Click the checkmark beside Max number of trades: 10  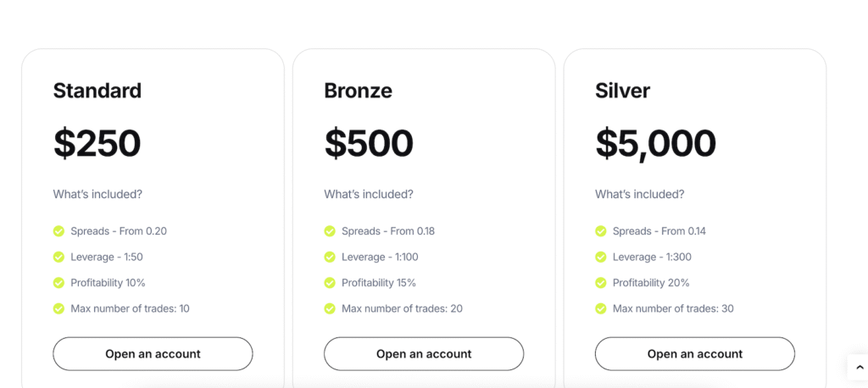(x=58, y=308)
